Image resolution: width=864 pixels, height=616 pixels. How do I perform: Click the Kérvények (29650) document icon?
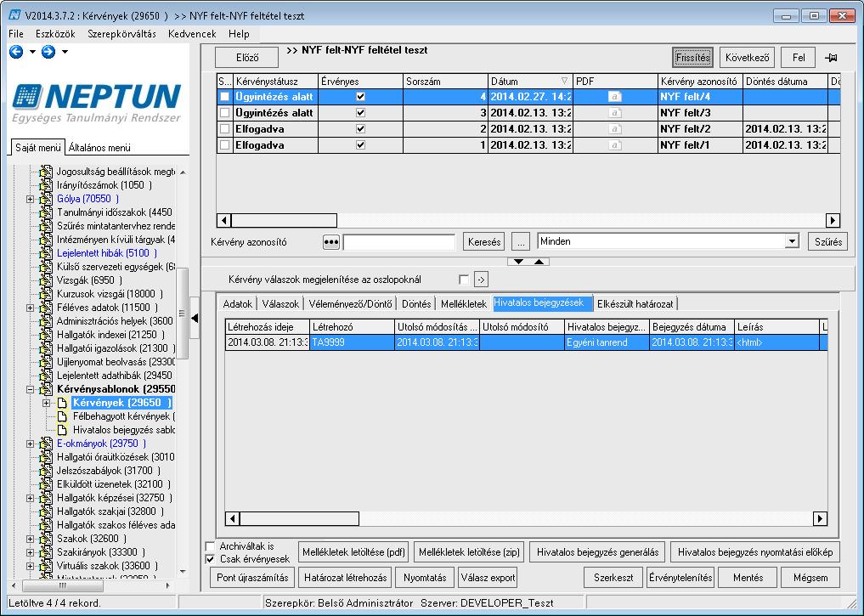(x=63, y=403)
